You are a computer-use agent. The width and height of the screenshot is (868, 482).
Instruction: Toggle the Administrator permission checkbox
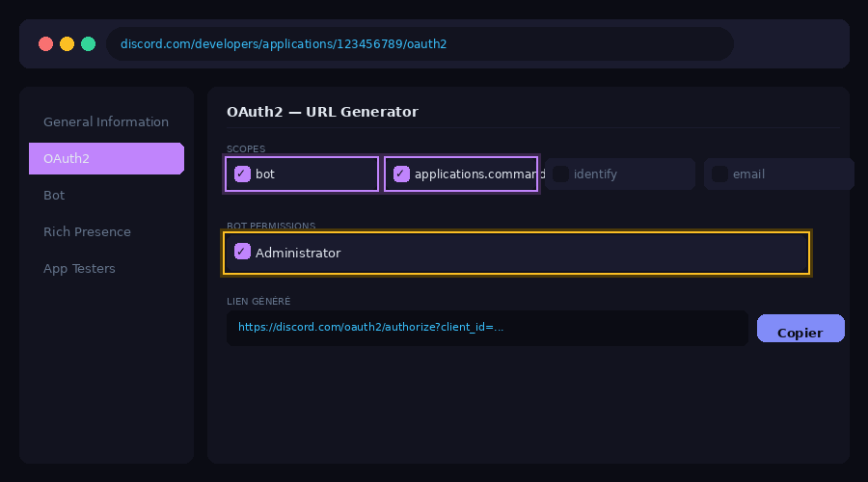tap(242, 252)
